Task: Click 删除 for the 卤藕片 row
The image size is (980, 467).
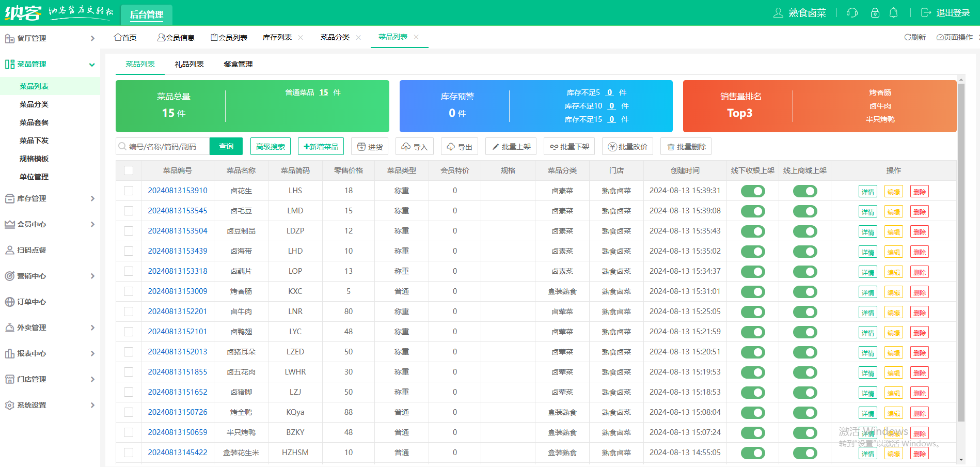Action: tap(920, 272)
